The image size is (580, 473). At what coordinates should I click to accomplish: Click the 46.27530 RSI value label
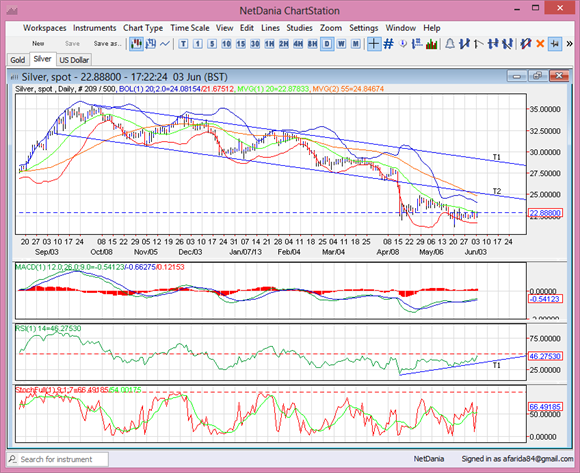coord(546,356)
